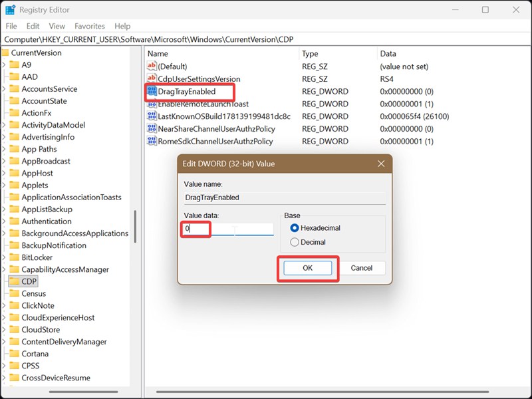The height and width of the screenshot is (399, 532).
Task: Click the Value name field showing DragTrayEnabled
Action: (285, 198)
